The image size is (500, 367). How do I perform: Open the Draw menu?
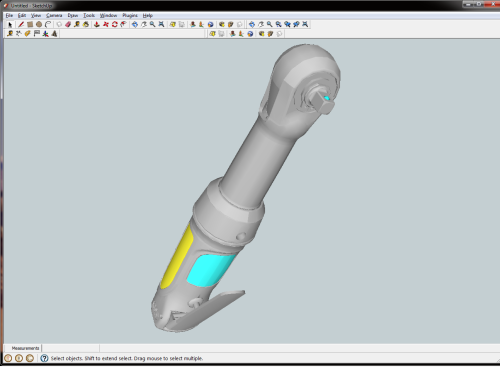click(73, 15)
